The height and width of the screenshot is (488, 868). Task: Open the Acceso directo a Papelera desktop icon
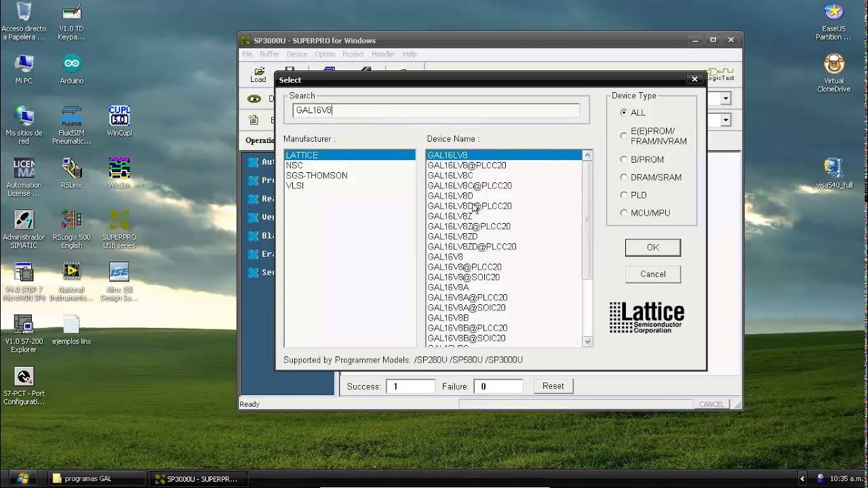click(x=24, y=21)
